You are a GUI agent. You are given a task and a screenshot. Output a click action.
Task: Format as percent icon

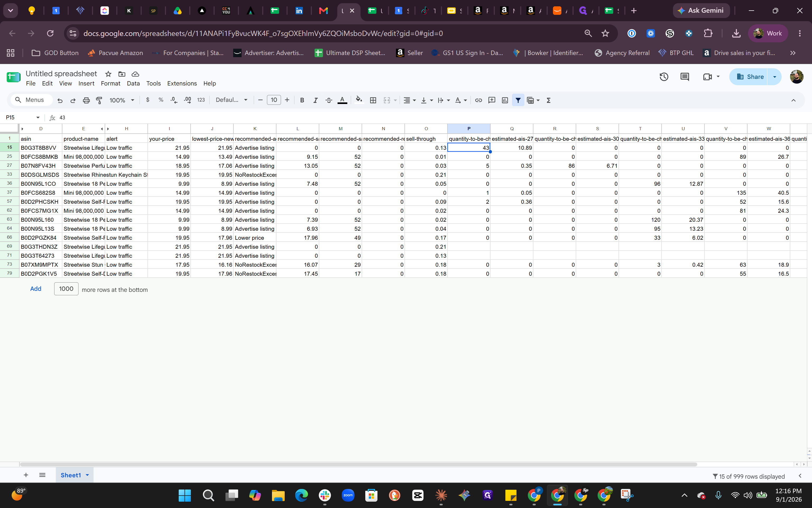(x=161, y=100)
